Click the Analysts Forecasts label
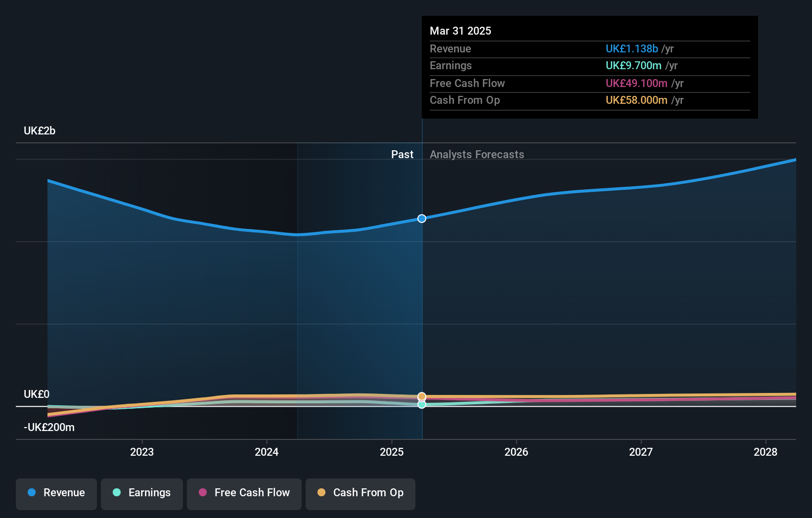The width and height of the screenshot is (812, 518). [x=477, y=155]
